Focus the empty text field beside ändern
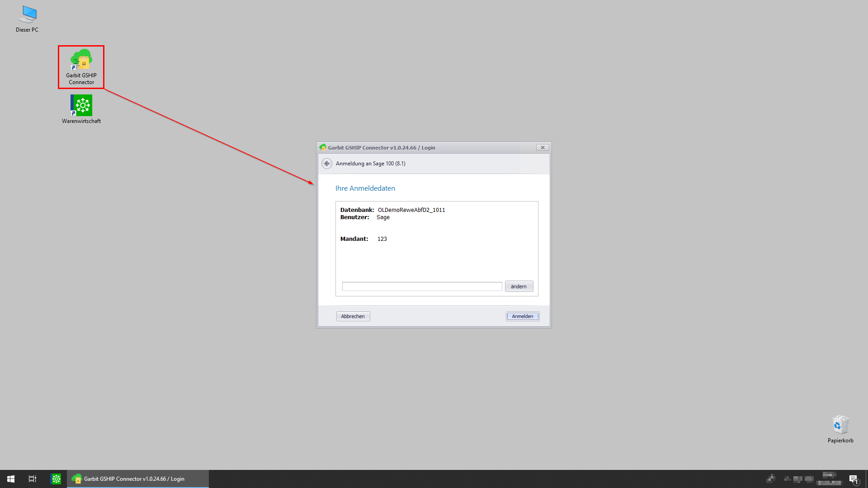 pyautogui.click(x=422, y=286)
